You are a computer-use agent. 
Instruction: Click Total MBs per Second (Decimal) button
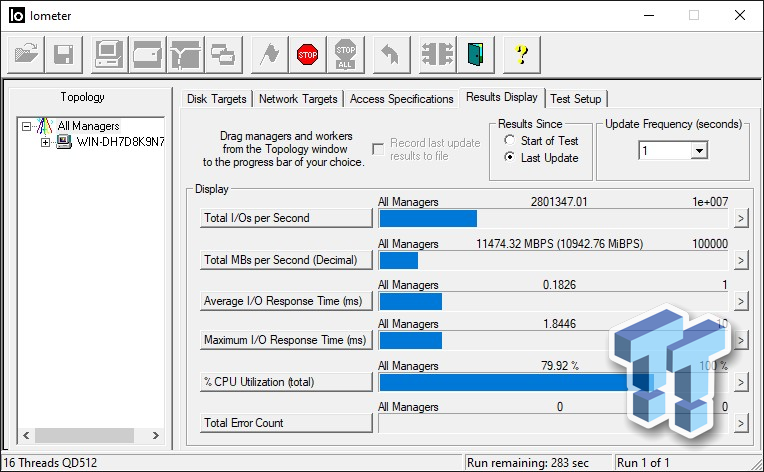(x=286, y=260)
